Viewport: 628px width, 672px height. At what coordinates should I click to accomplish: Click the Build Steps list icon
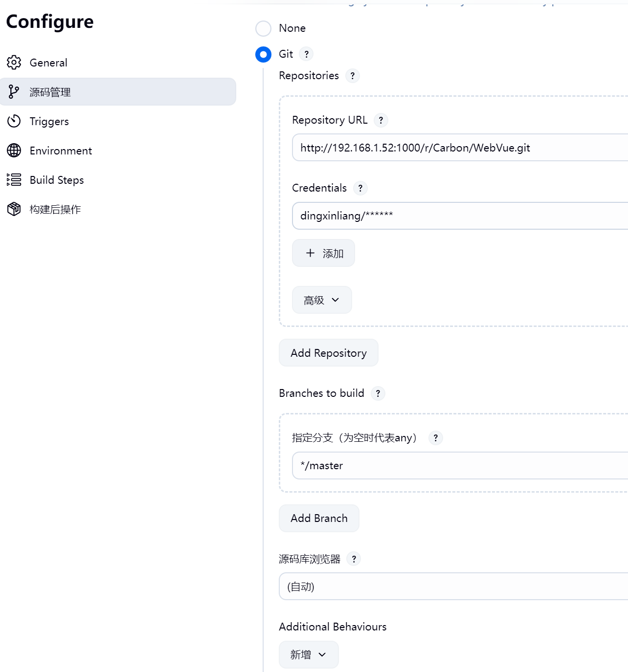[14, 180]
